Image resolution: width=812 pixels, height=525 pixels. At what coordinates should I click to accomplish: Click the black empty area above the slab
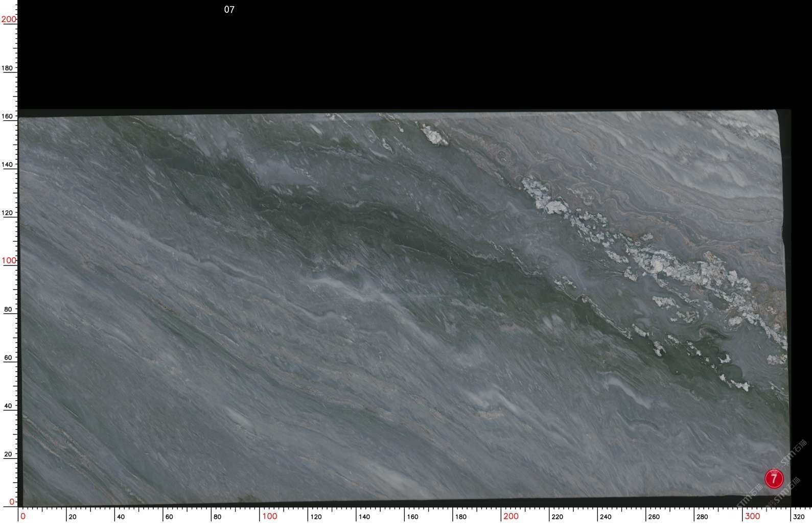pos(409,56)
